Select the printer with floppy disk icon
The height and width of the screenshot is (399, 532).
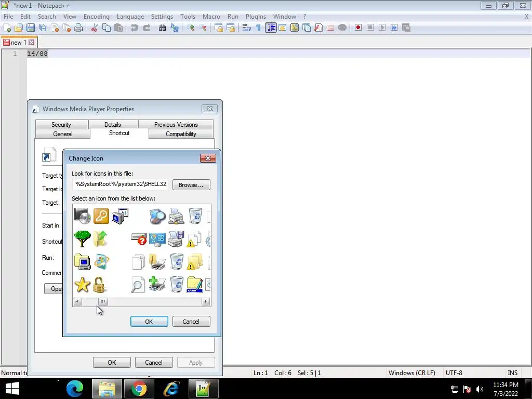[176, 239]
